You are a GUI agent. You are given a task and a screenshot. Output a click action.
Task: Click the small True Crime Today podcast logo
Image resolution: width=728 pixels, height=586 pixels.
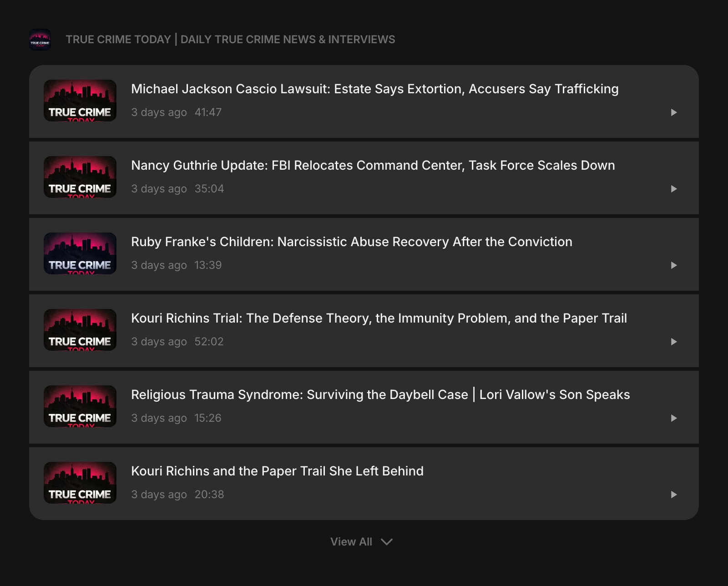click(x=40, y=40)
